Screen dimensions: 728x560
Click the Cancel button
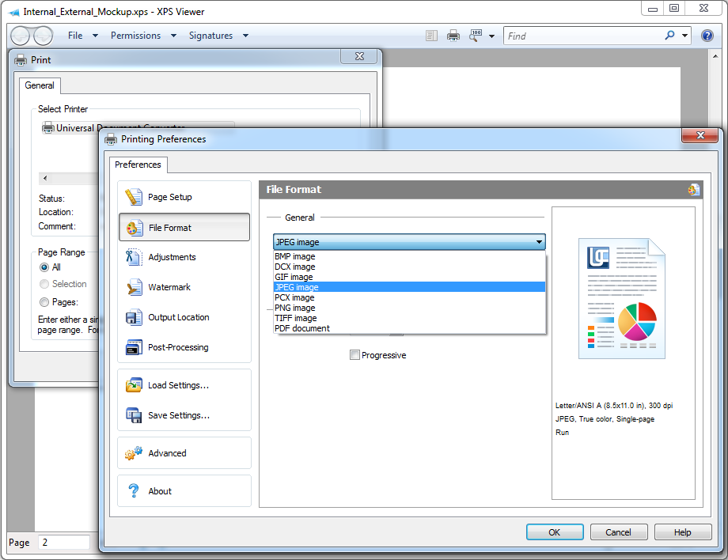(619, 532)
